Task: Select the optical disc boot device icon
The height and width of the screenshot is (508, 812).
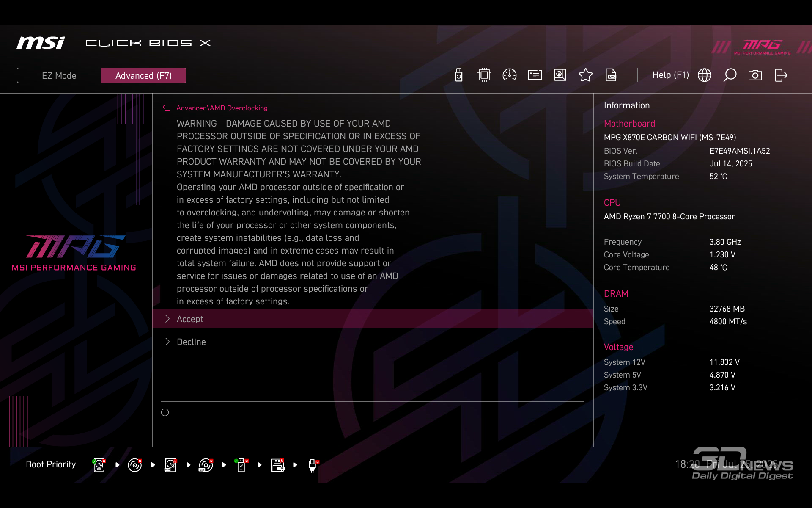Action: 135,465
